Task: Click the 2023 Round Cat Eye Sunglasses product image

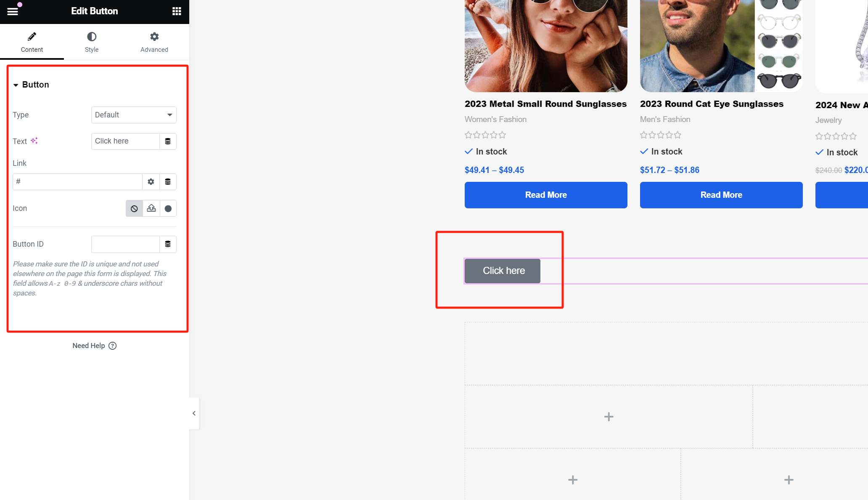Action: 721,45
